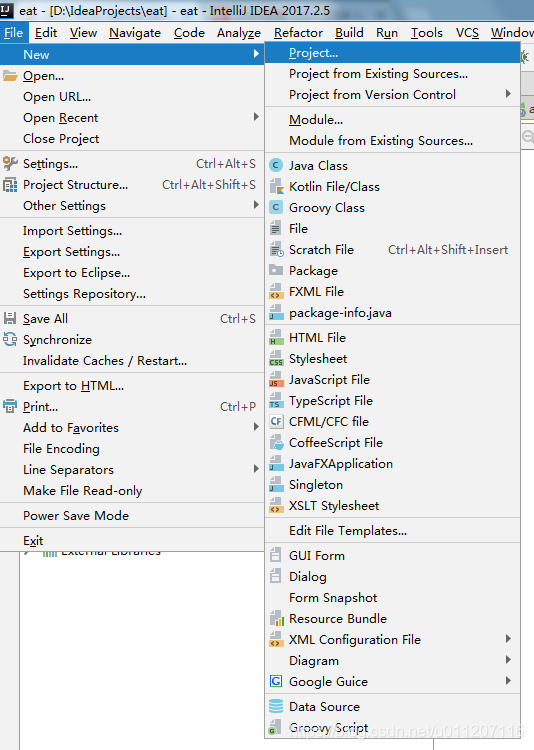
Task: Click the JavaScript File icon
Action: tap(276, 380)
